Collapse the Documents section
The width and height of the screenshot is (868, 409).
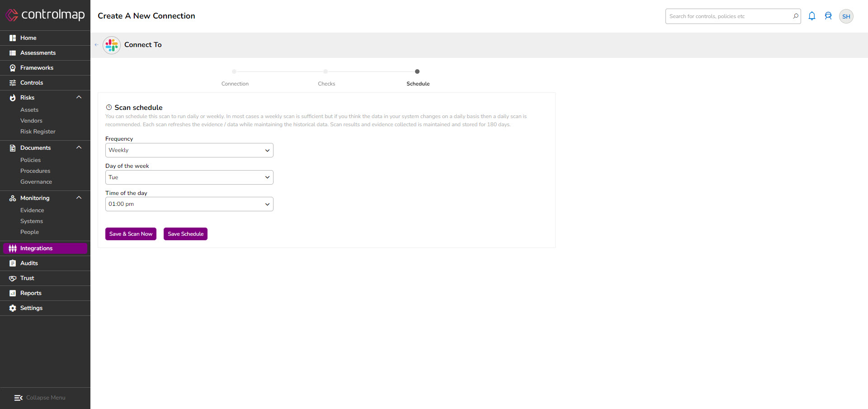coord(79,147)
